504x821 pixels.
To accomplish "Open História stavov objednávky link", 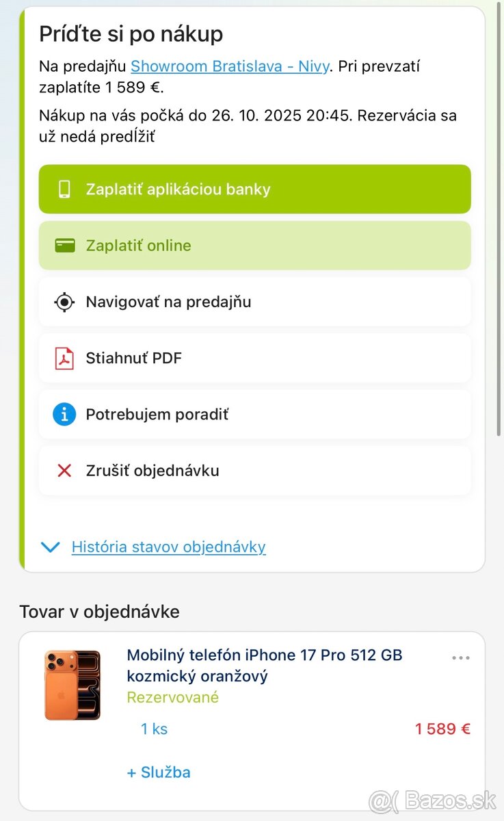I will [x=168, y=547].
